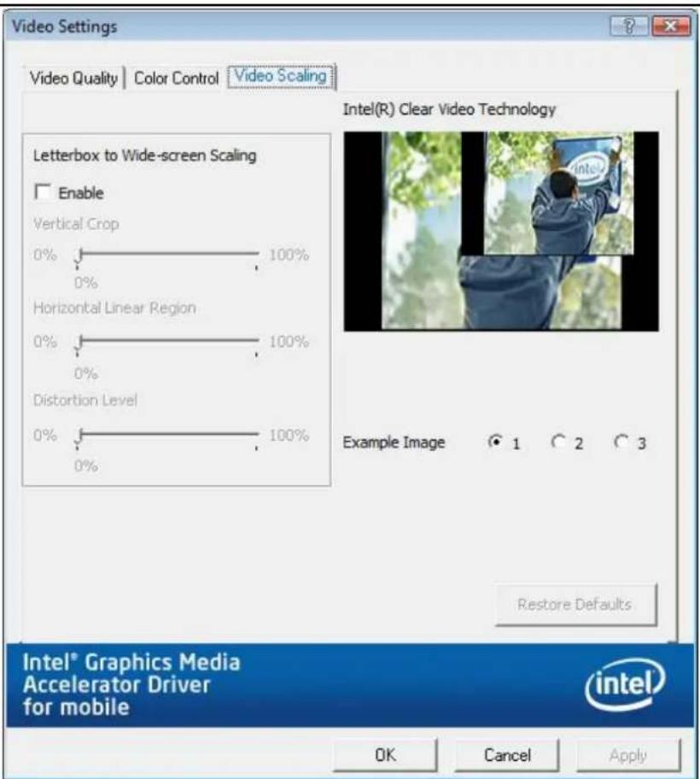The image size is (700, 779).
Task: Click the help question mark title button
Action: point(629,26)
